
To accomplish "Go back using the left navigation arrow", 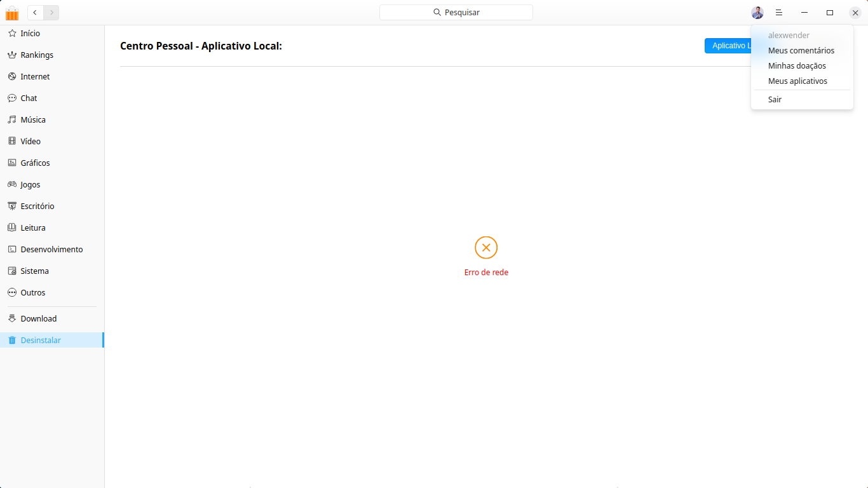I will click(x=35, y=13).
